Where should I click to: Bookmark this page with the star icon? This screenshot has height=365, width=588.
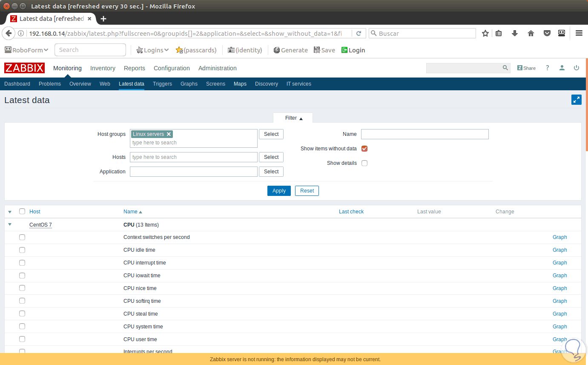tap(485, 33)
